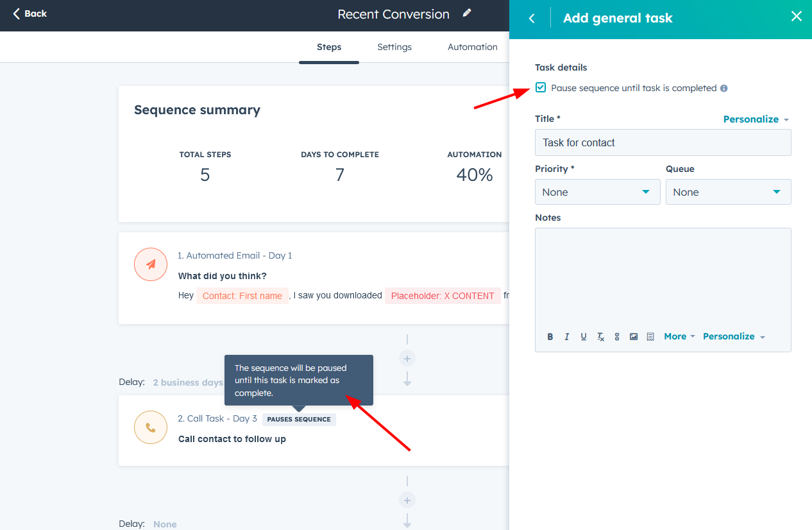The height and width of the screenshot is (530, 812).
Task: Switch to the Settings tab
Action: [394, 46]
